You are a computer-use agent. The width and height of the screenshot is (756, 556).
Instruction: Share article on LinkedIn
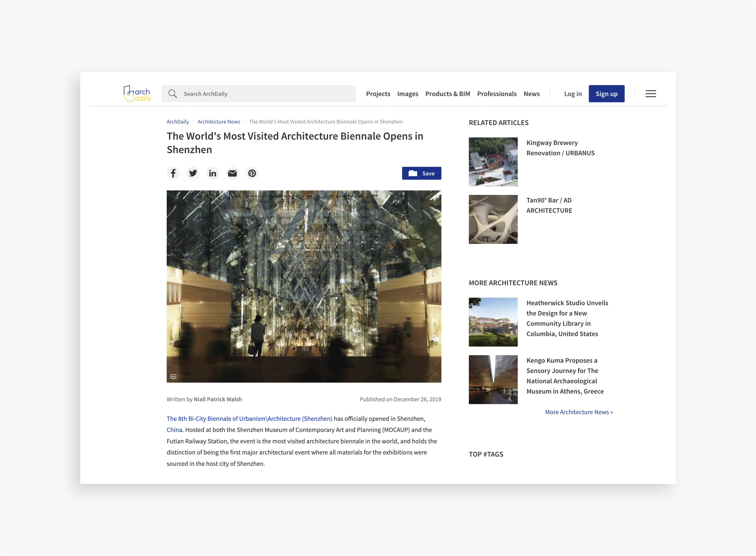point(213,173)
